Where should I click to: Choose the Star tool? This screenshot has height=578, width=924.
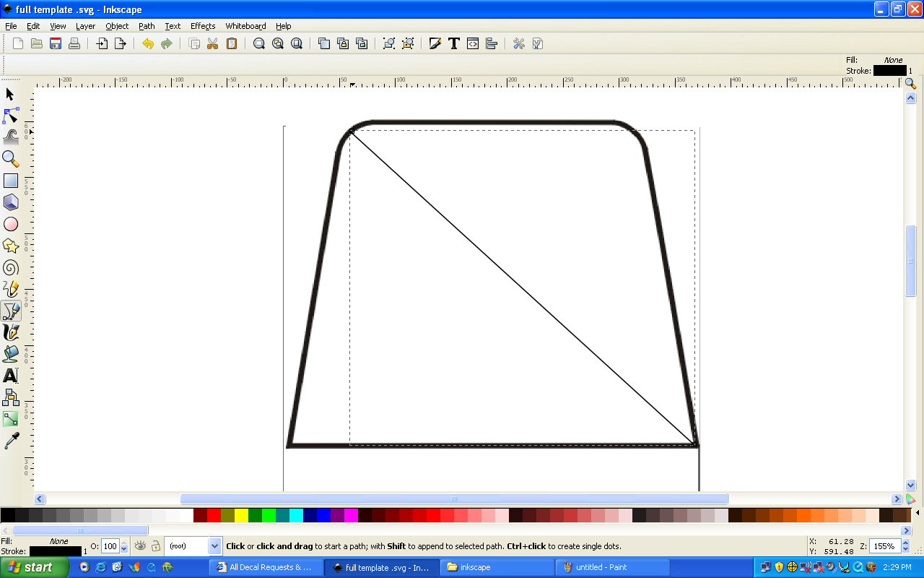(x=10, y=246)
